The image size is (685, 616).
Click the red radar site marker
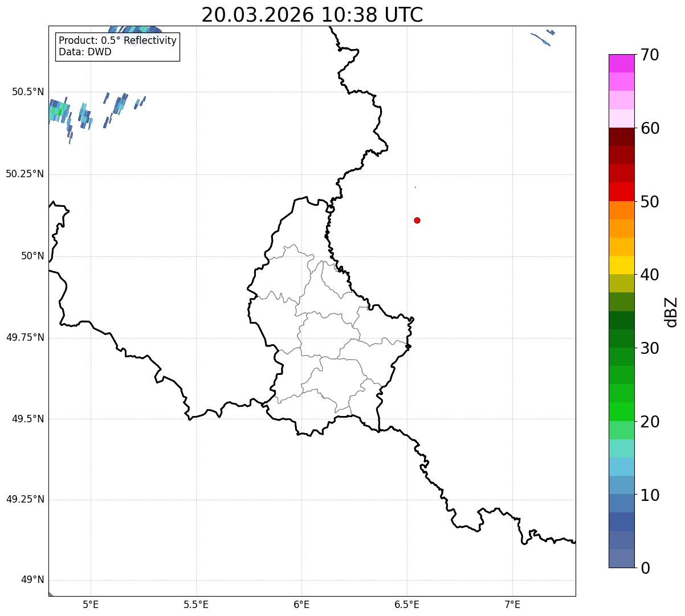pyautogui.click(x=417, y=221)
